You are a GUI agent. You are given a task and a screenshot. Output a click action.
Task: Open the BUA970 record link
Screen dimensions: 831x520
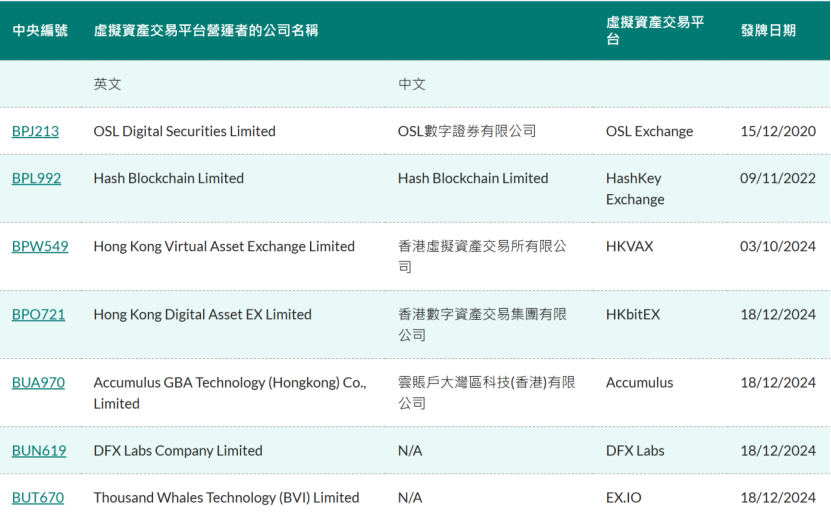point(38,382)
